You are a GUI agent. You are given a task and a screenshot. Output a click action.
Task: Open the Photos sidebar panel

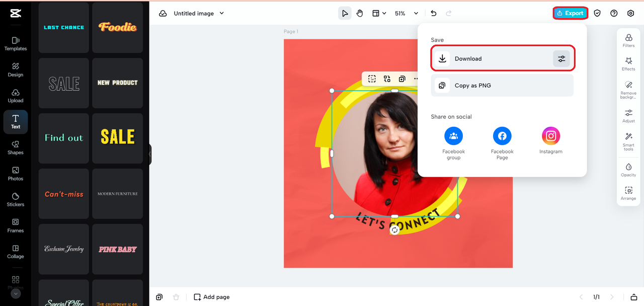tap(16, 174)
